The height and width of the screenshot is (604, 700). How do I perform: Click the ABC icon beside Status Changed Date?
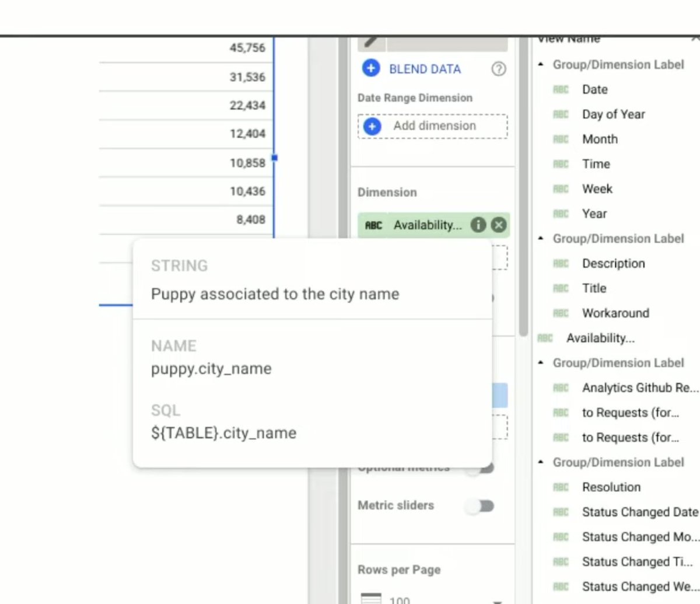point(561,512)
